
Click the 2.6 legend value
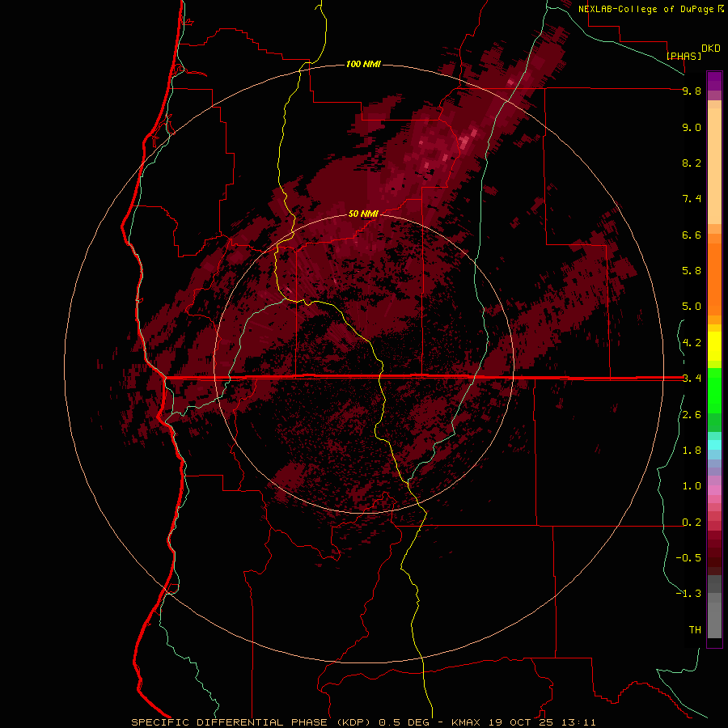click(x=692, y=415)
